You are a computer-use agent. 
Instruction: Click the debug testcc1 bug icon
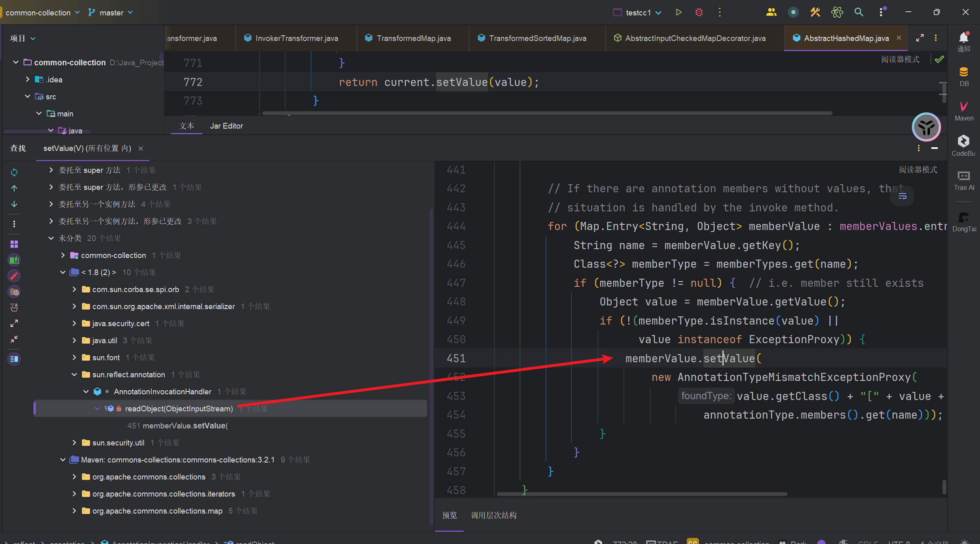(x=699, y=13)
